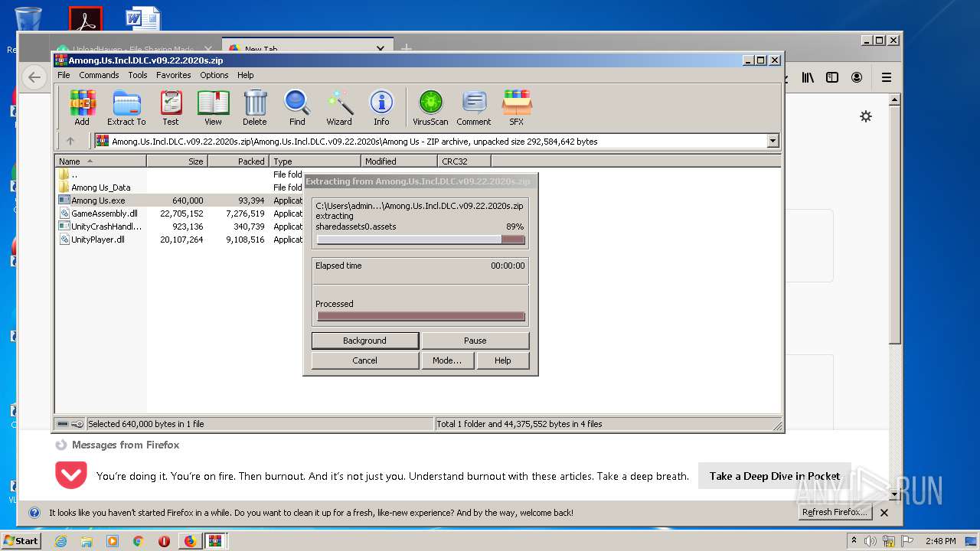Select UnityCrashHandl... file row
The height and width of the screenshot is (551, 980).
click(x=106, y=227)
